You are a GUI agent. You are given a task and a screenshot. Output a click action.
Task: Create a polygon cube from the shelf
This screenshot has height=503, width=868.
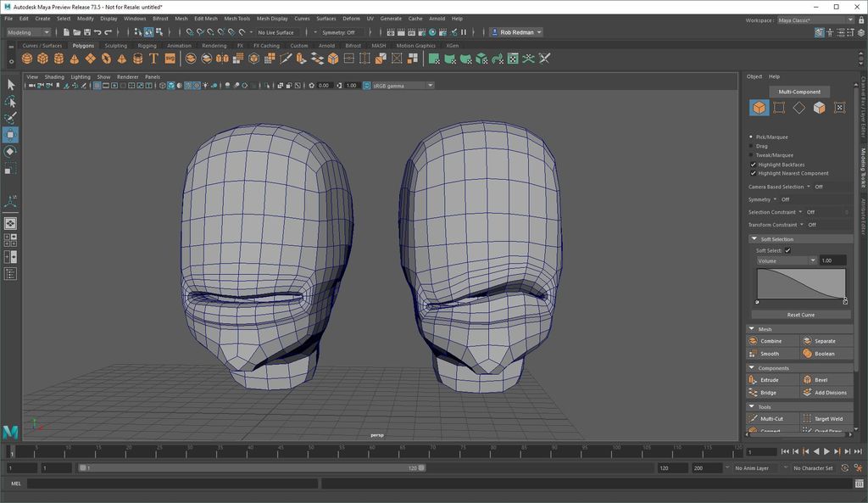(42, 58)
